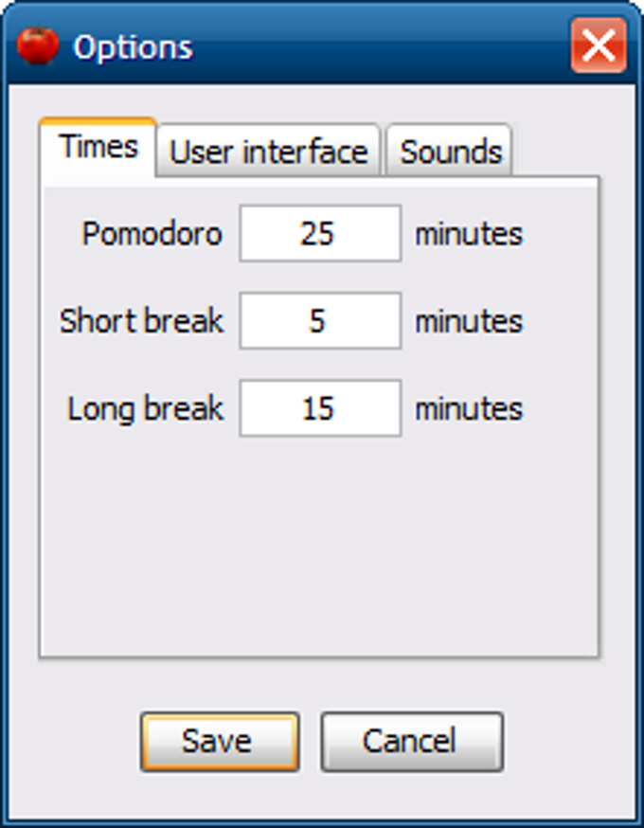
Task: Open the User interface tab
Action: click(268, 152)
